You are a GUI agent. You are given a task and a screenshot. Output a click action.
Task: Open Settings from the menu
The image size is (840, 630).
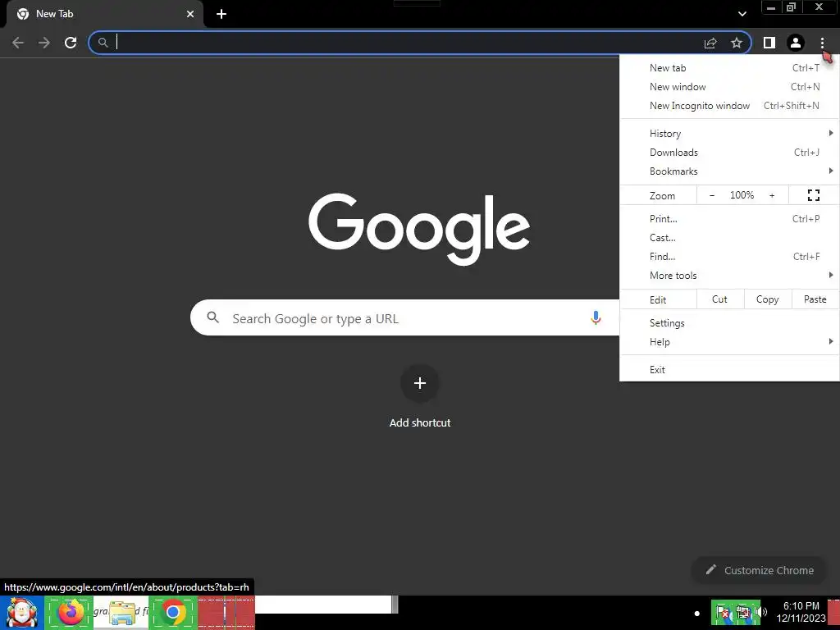click(729, 323)
